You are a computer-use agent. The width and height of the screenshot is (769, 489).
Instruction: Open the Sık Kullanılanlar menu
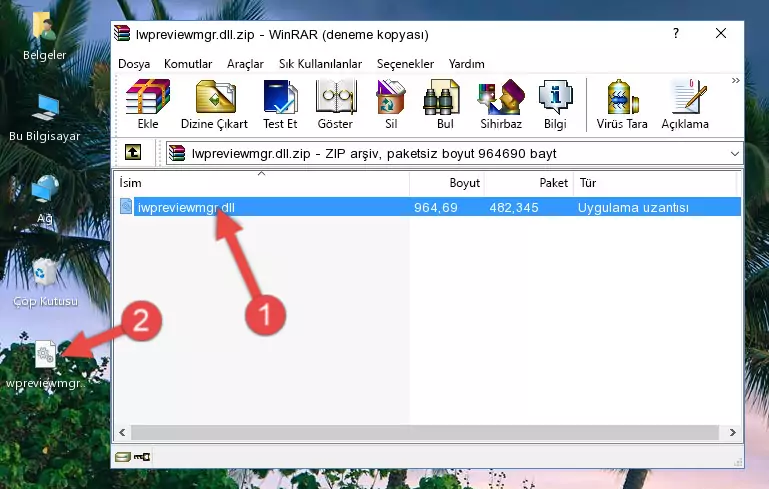320,64
